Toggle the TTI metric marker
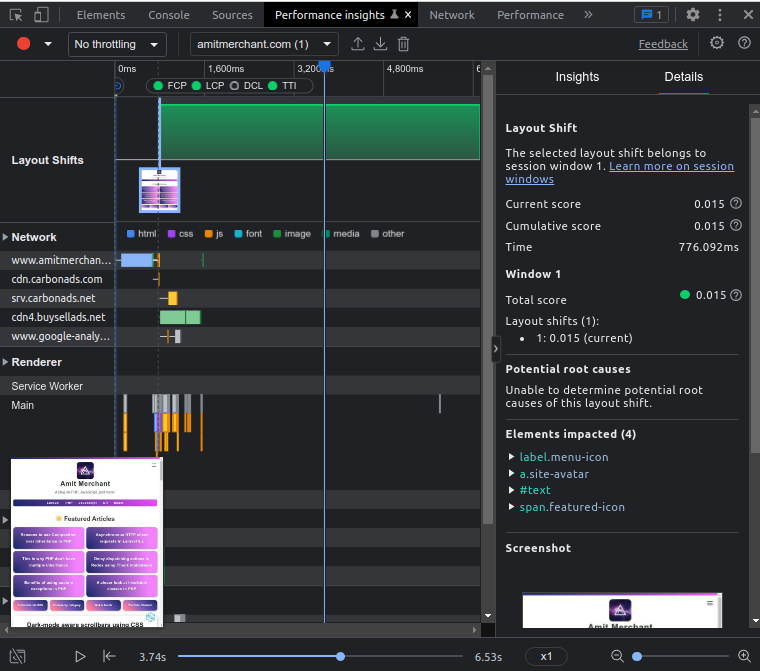Viewport: 760px width, 671px height. point(282,86)
